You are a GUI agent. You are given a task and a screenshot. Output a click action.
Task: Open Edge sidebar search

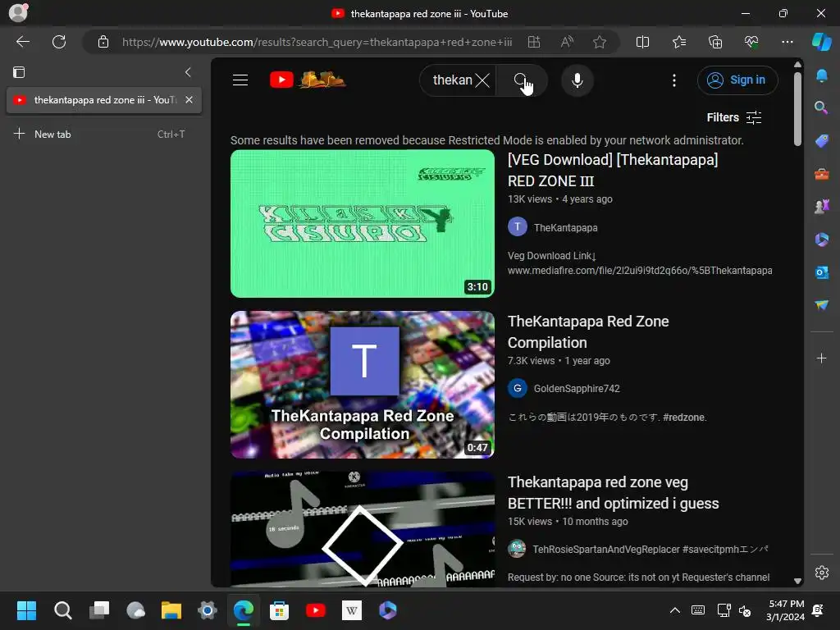point(821,107)
